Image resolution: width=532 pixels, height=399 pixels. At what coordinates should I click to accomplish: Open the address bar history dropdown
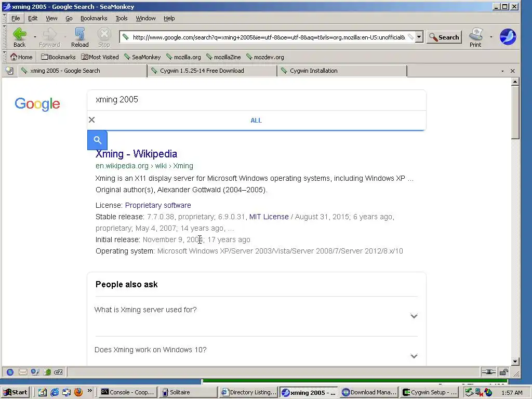(x=419, y=37)
